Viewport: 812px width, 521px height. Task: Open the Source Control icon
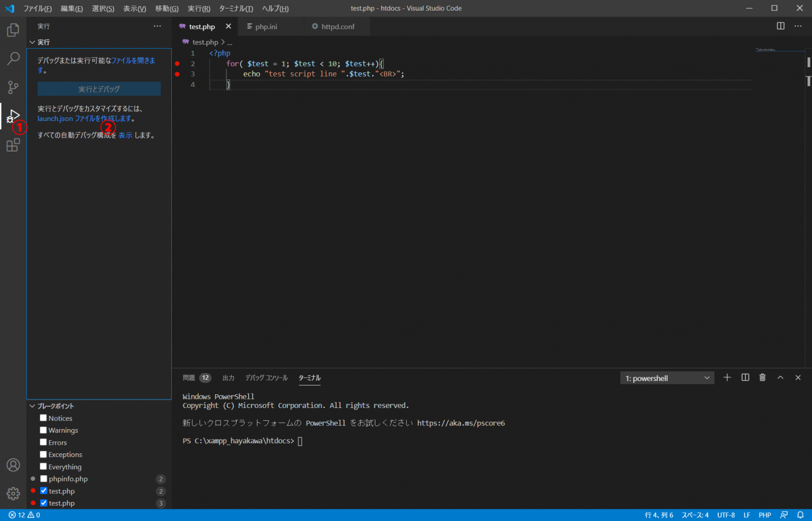13,87
